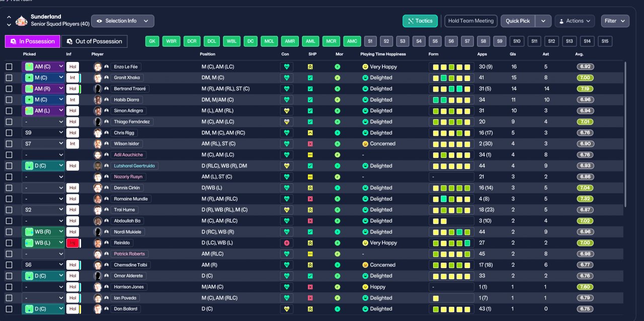Open Nordi Mukiele's WB (R) picked dropdown
Image resolution: width=644 pixels, height=321 pixels.
(43, 232)
